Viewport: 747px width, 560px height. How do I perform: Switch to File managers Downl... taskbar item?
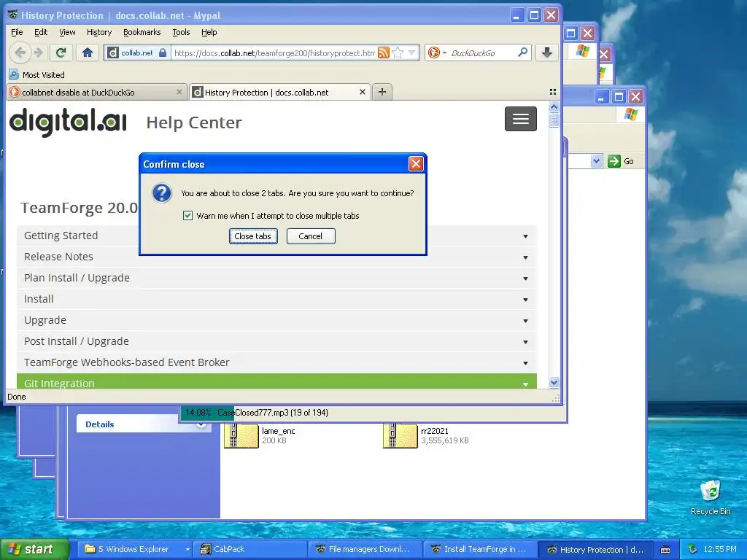(x=366, y=549)
